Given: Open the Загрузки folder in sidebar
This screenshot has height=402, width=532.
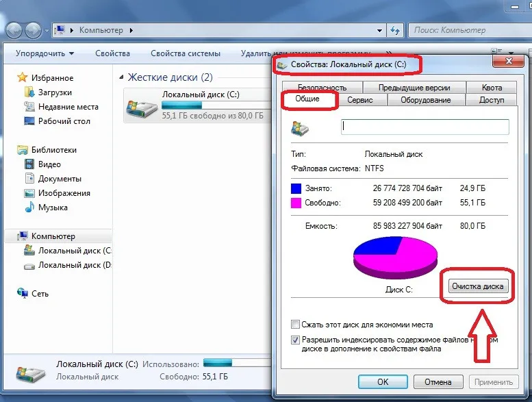Looking at the screenshot, I should tap(55, 92).
